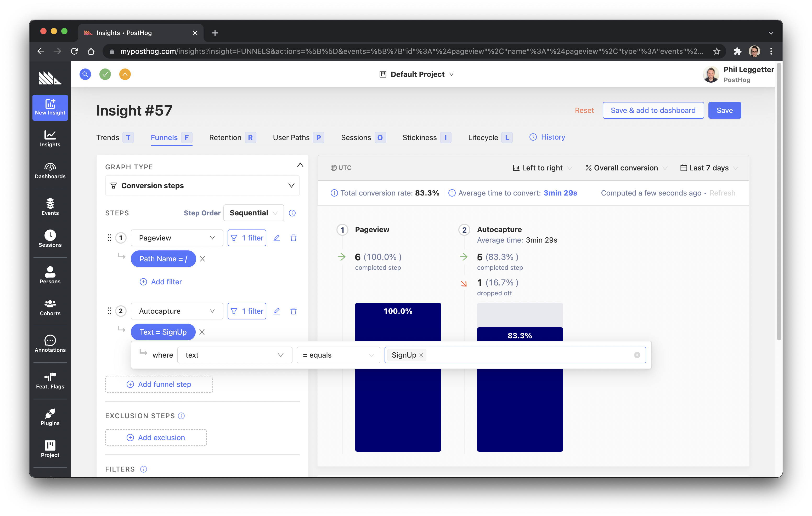
Task: Open the Insights list in the sidebar
Action: [x=50, y=138]
